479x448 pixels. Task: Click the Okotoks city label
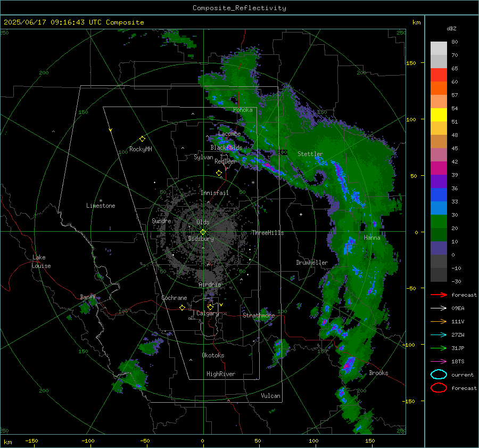(x=213, y=355)
